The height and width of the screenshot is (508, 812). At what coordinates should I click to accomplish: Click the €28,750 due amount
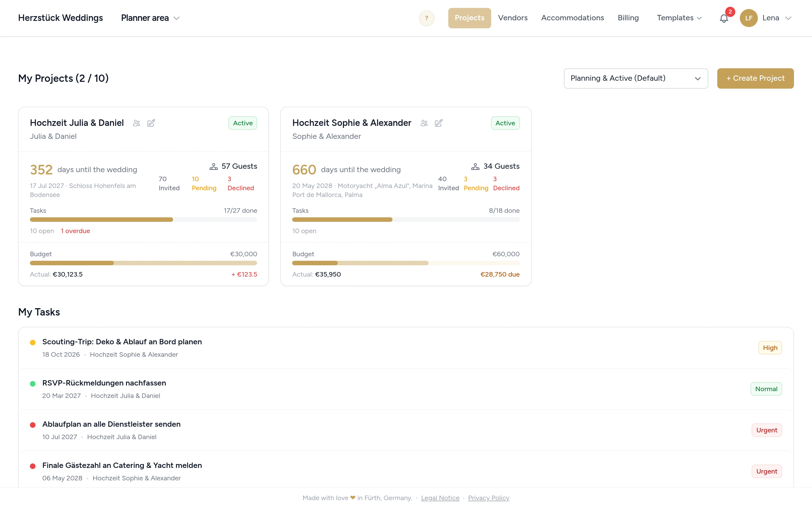point(500,275)
